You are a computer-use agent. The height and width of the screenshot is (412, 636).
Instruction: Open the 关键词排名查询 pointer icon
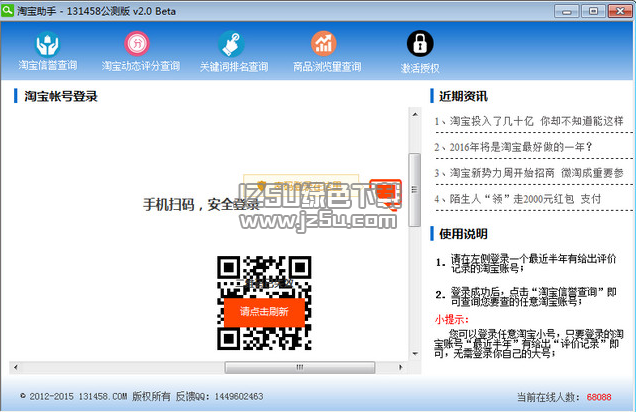231,44
